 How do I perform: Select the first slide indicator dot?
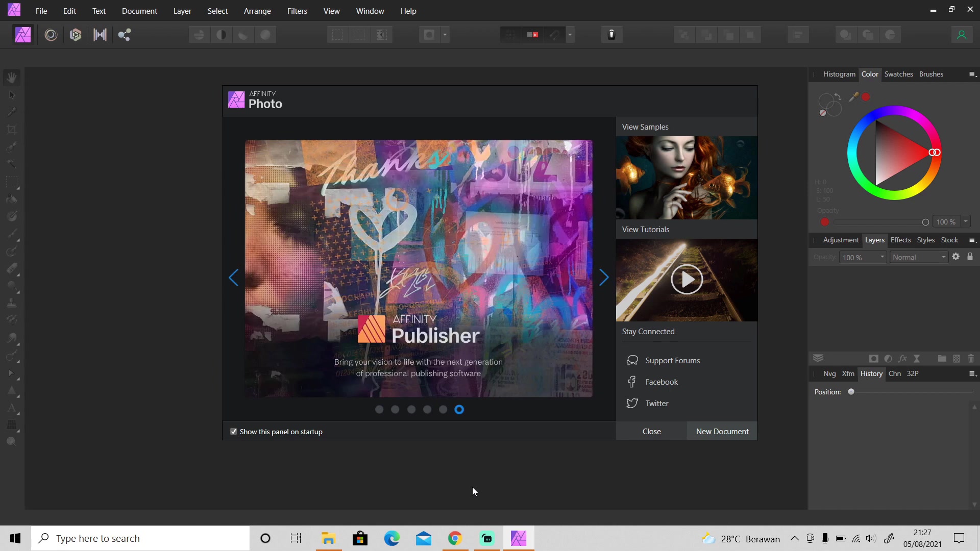(x=379, y=409)
